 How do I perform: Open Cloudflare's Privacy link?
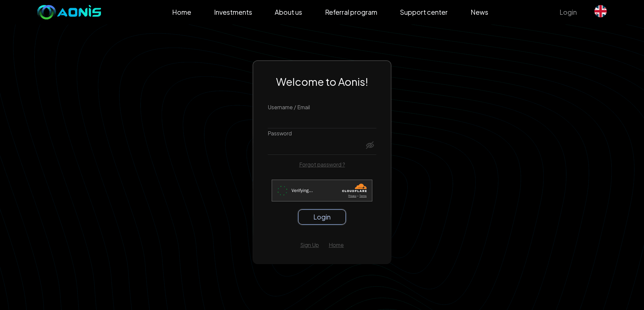click(353, 196)
